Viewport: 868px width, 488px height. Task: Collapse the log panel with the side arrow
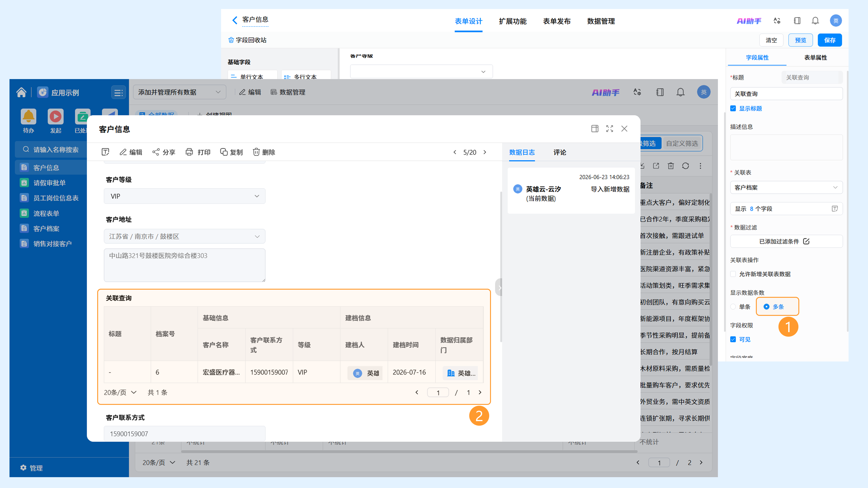pos(499,288)
